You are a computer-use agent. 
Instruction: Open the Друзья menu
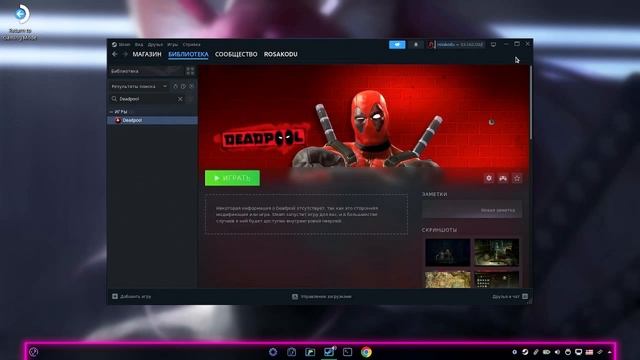tap(155, 44)
